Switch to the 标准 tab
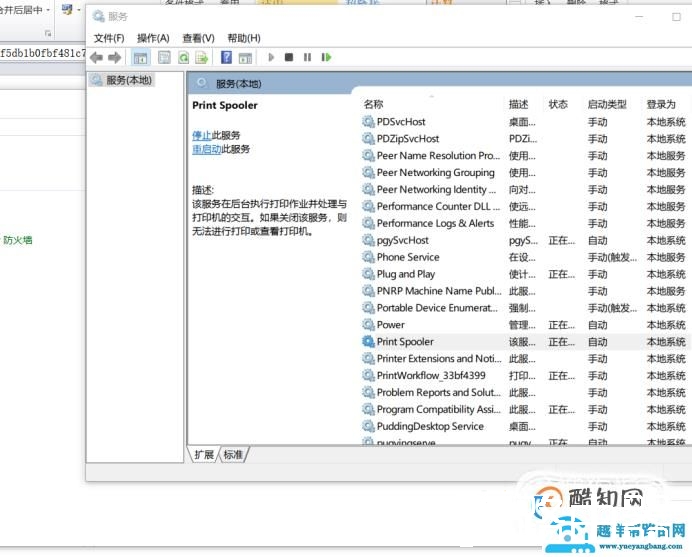The height and width of the screenshot is (557, 692). pos(233,455)
